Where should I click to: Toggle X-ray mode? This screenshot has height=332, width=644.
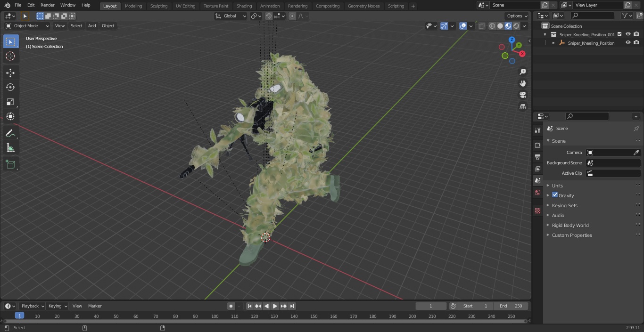click(481, 26)
